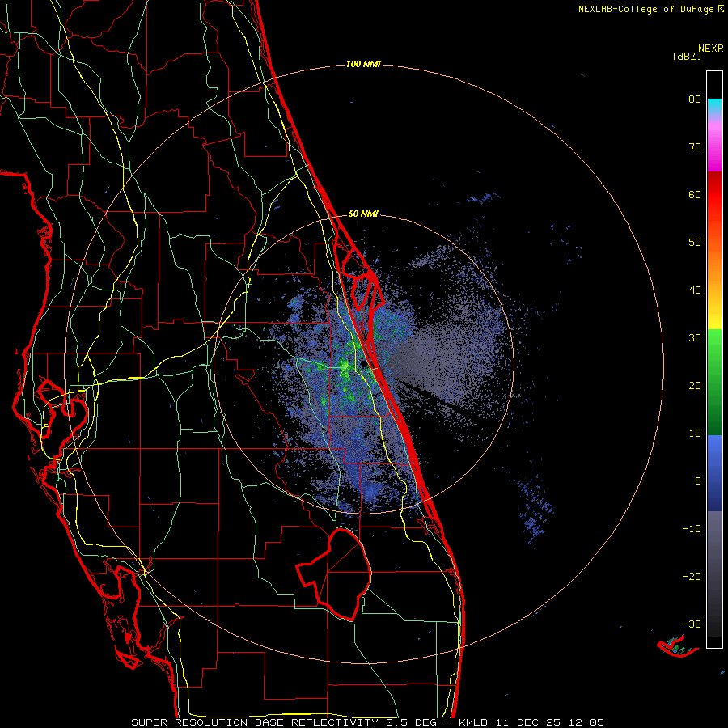Click the 30 value on dBZ scale
This screenshot has height=728, width=728.
tap(695, 338)
